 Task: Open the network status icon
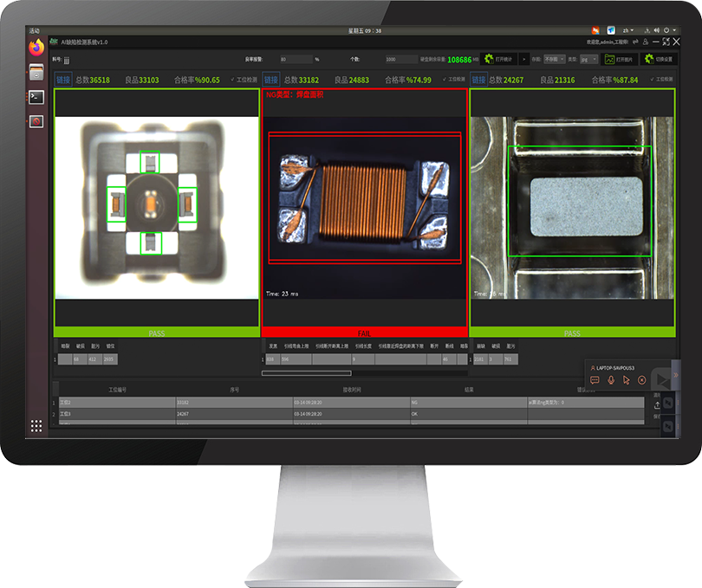647,30
